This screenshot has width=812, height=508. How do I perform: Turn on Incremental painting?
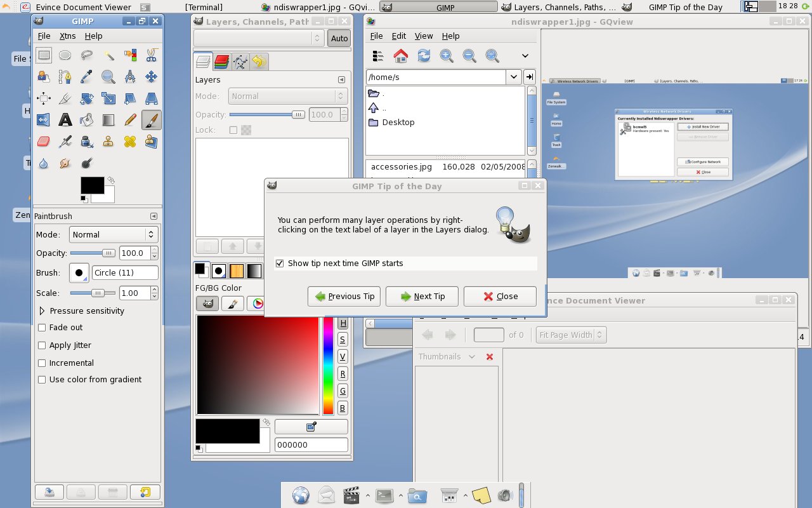tap(42, 363)
